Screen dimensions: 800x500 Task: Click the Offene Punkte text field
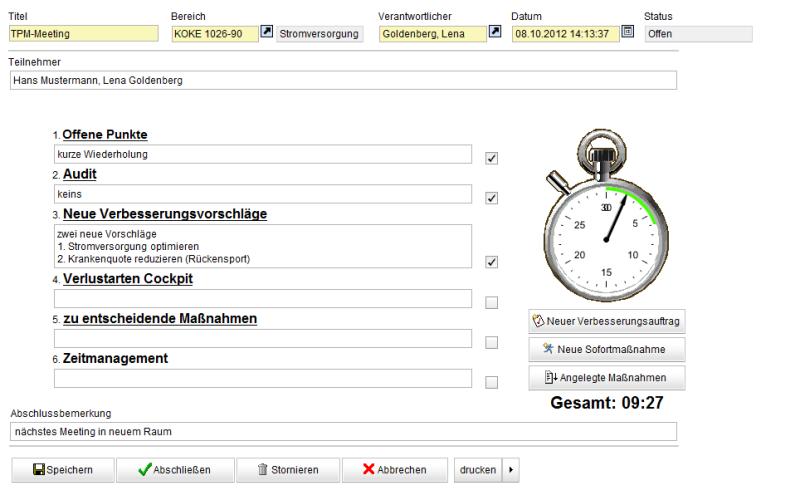point(263,154)
